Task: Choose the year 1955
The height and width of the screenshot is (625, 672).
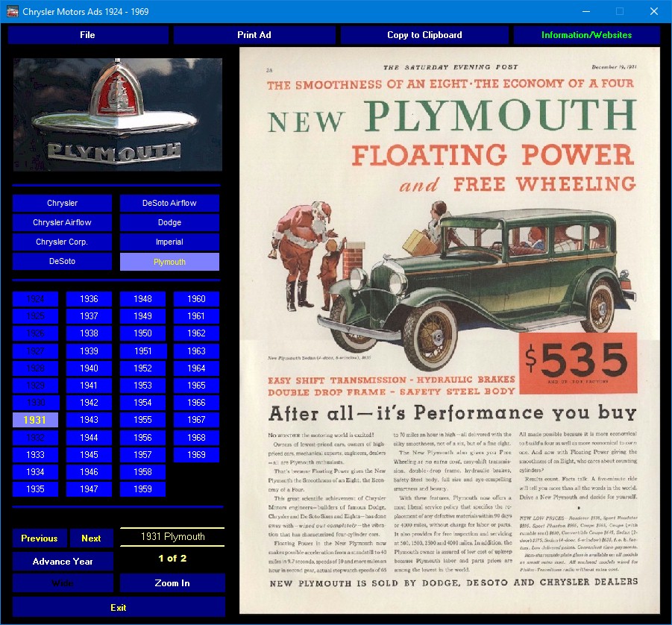Action: 142,420
